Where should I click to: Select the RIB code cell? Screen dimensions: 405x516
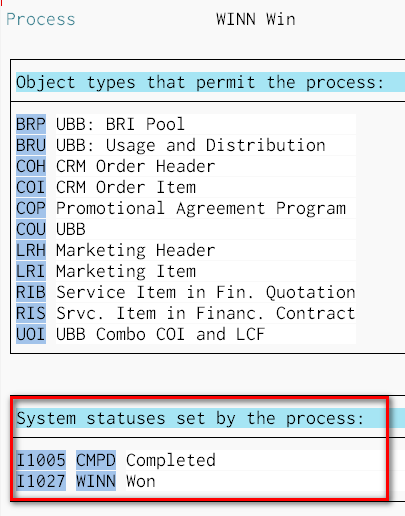(x=31, y=292)
